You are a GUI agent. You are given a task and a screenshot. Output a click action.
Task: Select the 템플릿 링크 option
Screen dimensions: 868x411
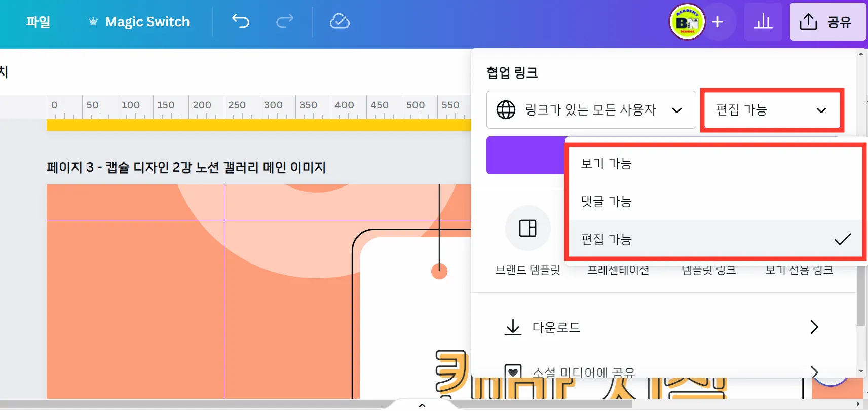[x=709, y=270]
